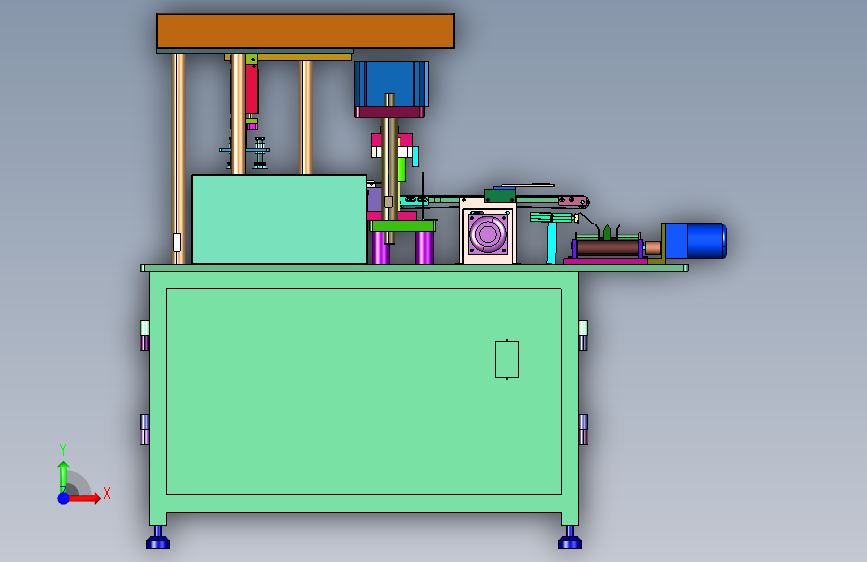Viewport: 867px width, 562px height.
Task: Select the left magenta support pillar
Action: 380,248
